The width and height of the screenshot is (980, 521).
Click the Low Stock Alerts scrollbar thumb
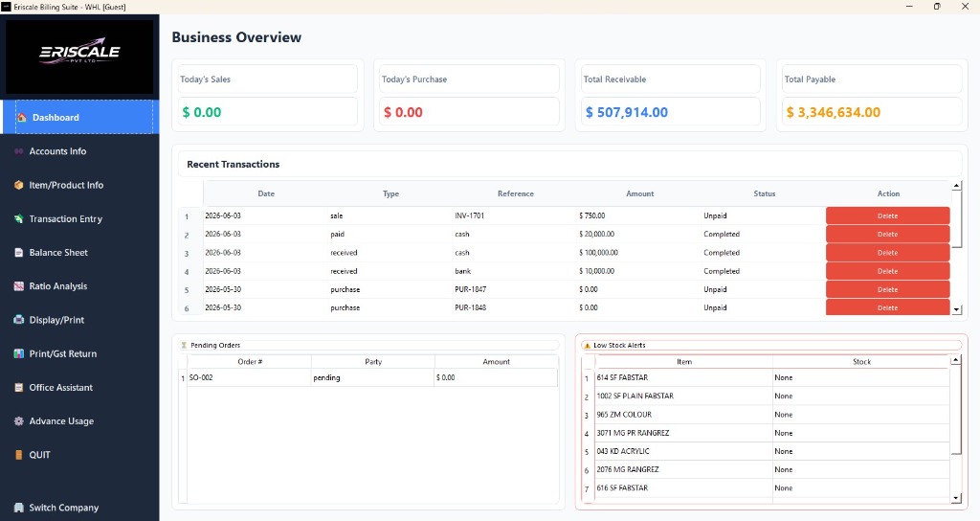click(x=956, y=410)
